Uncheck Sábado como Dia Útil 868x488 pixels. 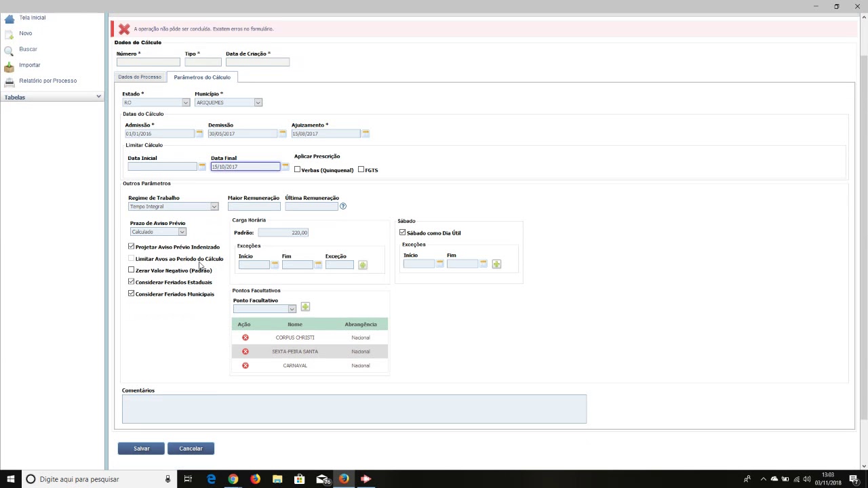click(x=402, y=232)
